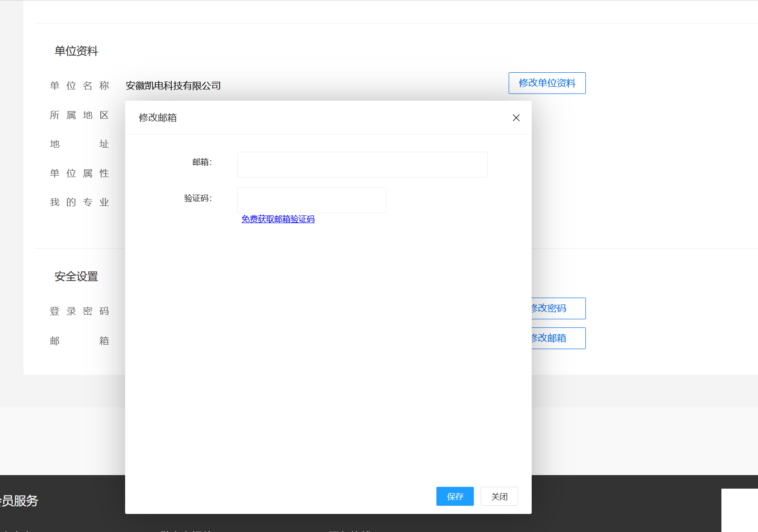Close the 修改邮箱 dialog with the X icon
The width and height of the screenshot is (758, 532).
tap(516, 118)
